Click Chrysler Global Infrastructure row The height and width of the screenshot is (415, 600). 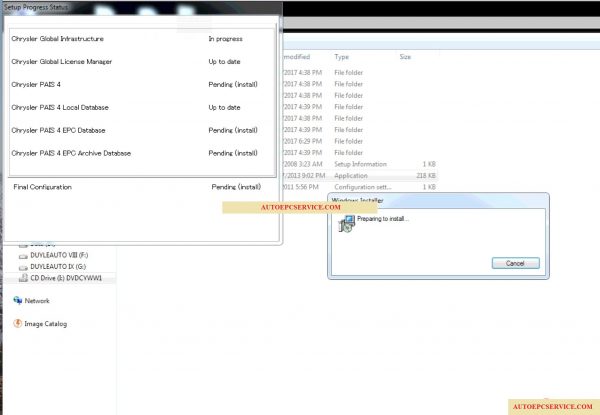(142, 39)
